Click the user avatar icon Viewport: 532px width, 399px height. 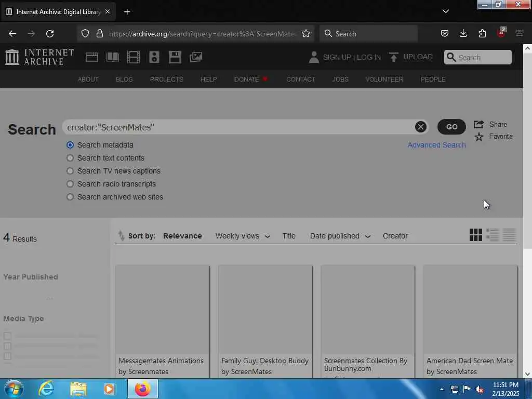(x=314, y=57)
